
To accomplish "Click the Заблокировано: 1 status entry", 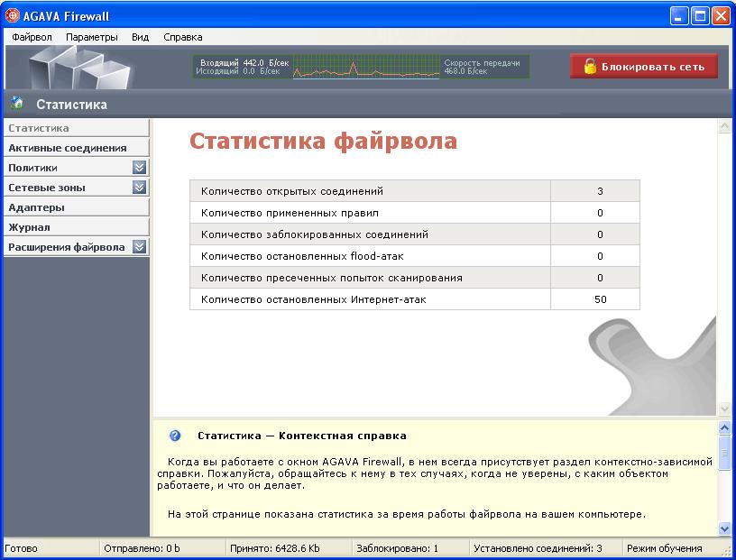I will coord(397,548).
